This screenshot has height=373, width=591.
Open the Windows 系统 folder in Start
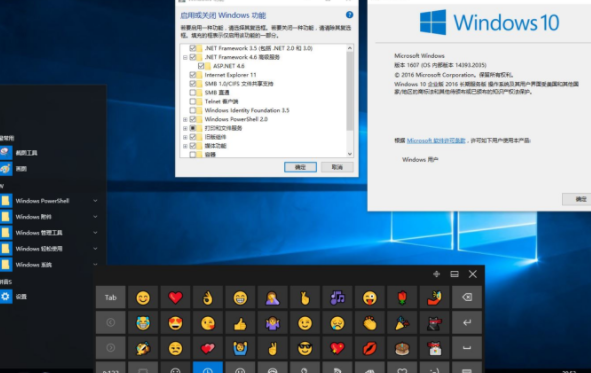pyautogui.click(x=49, y=265)
